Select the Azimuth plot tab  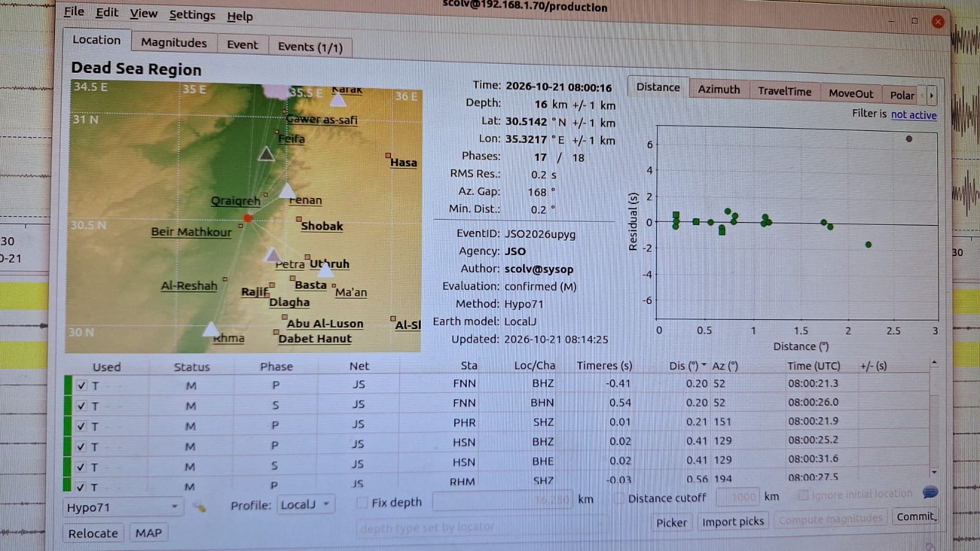718,89
